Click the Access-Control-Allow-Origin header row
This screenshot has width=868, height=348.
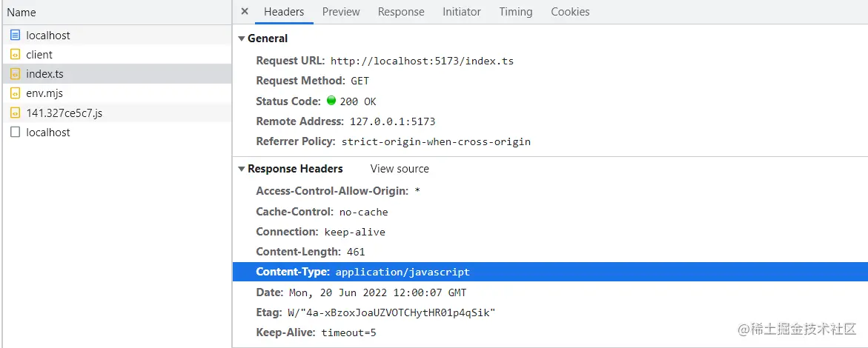click(x=550, y=192)
